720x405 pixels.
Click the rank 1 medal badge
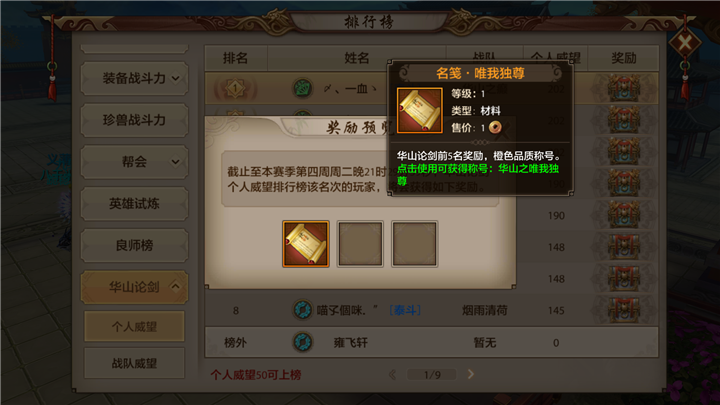tap(235, 88)
